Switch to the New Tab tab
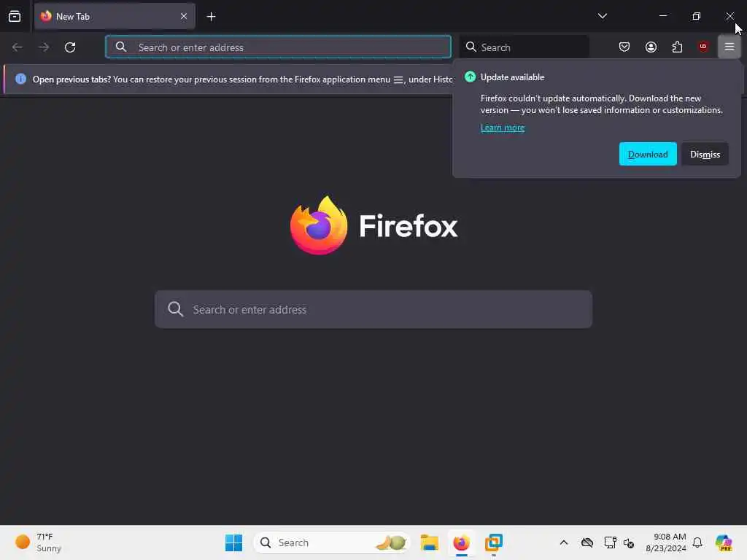The height and width of the screenshot is (560, 747). [x=115, y=17]
